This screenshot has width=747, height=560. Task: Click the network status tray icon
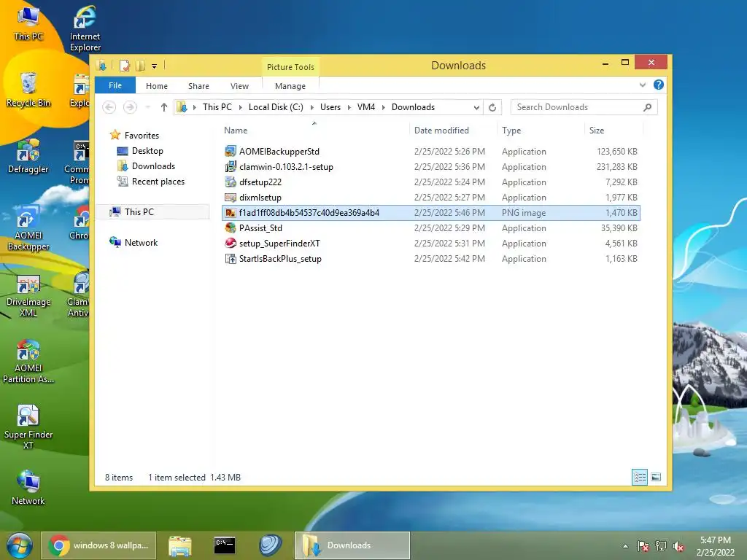(661, 546)
